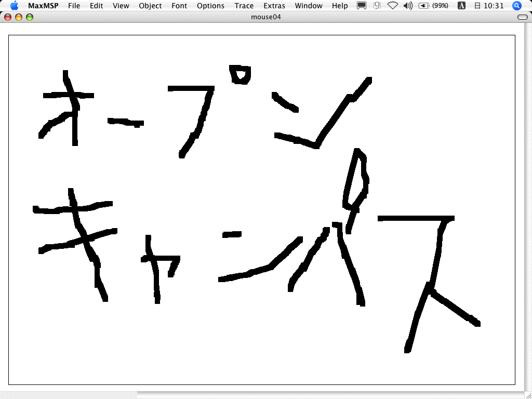Click the battery 99% status indicator

click(433, 6)
